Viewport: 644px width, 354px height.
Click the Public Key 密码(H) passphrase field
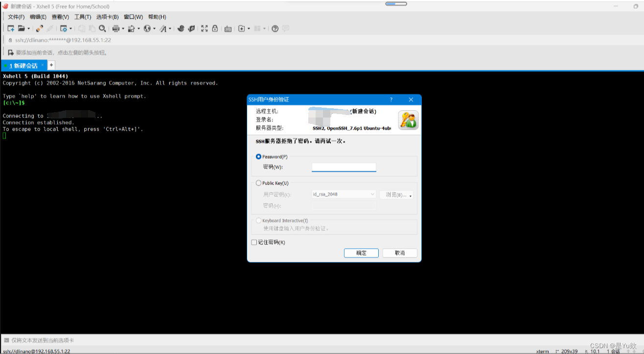pyautogui.click(x=344, y=206)
